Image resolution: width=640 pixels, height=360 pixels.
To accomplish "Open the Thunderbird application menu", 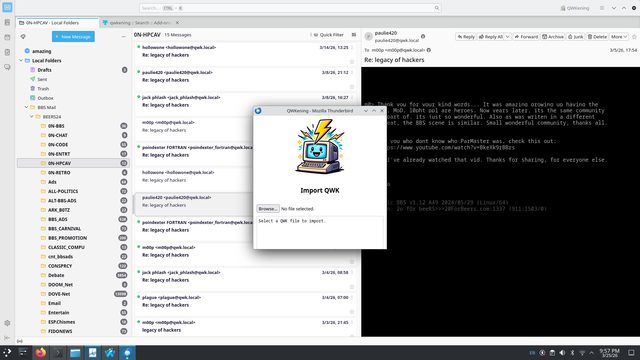I will coord(602,8).
